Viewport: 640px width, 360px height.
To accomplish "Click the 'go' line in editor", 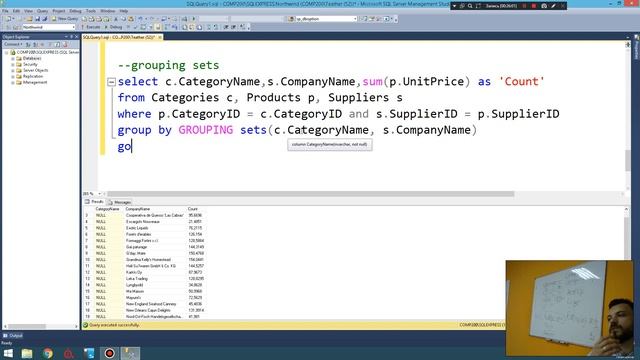I will pos(124,147).
